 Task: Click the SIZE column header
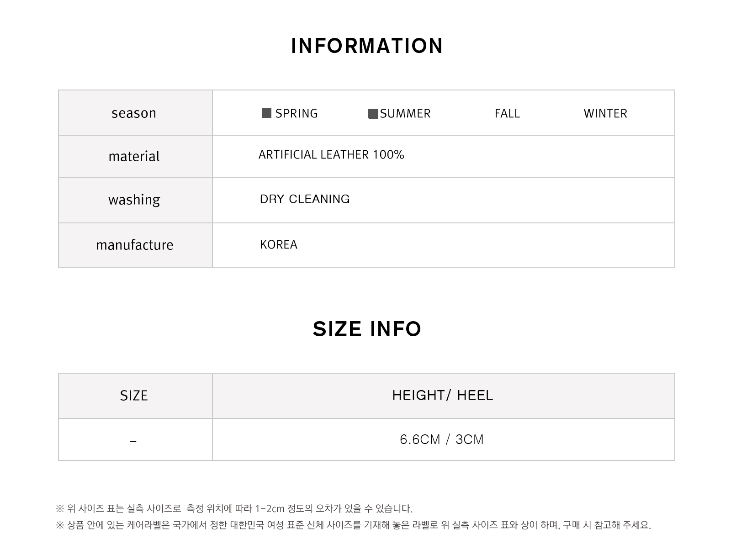[x=134, y=396]
